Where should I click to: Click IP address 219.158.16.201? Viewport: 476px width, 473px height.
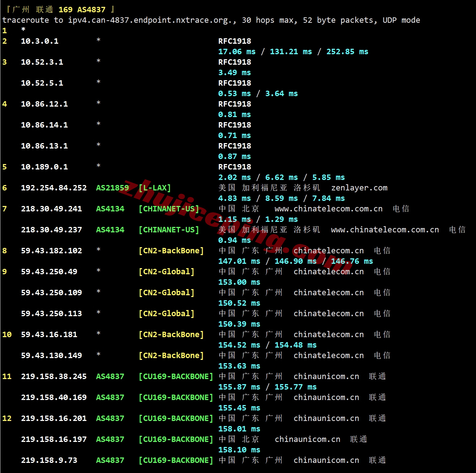pyautogui.click(x=54, y=418)
